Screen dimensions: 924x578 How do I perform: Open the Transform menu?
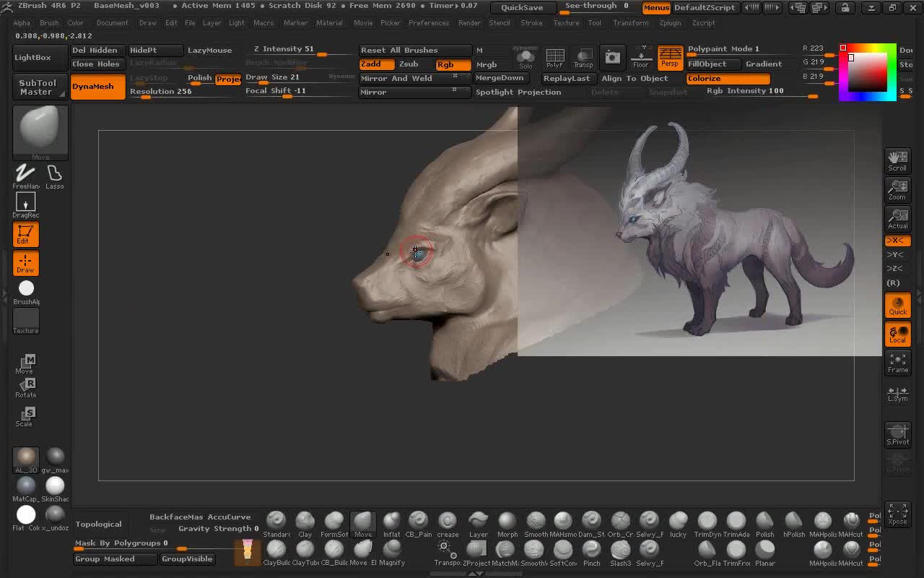coord(630,23)
